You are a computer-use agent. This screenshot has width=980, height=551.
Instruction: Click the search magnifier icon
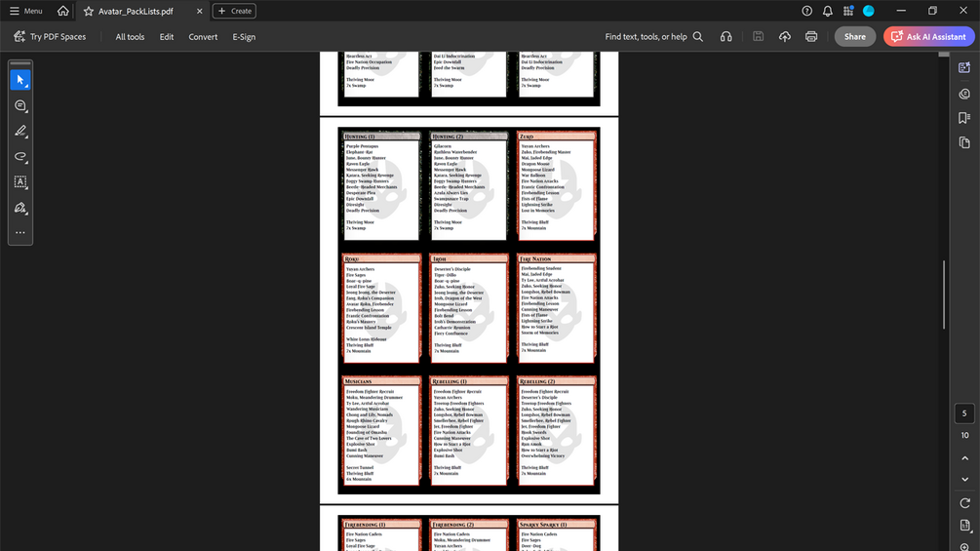698,37
